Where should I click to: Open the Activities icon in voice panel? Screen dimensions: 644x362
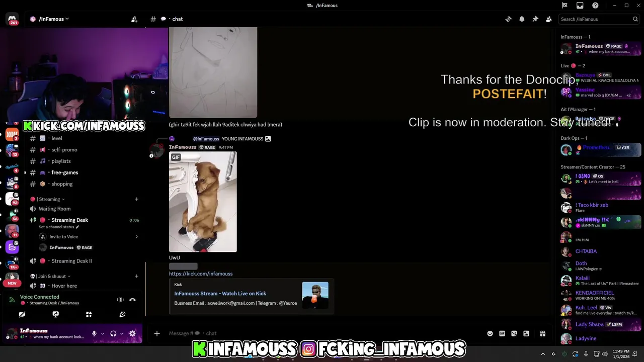coord(89,314)
